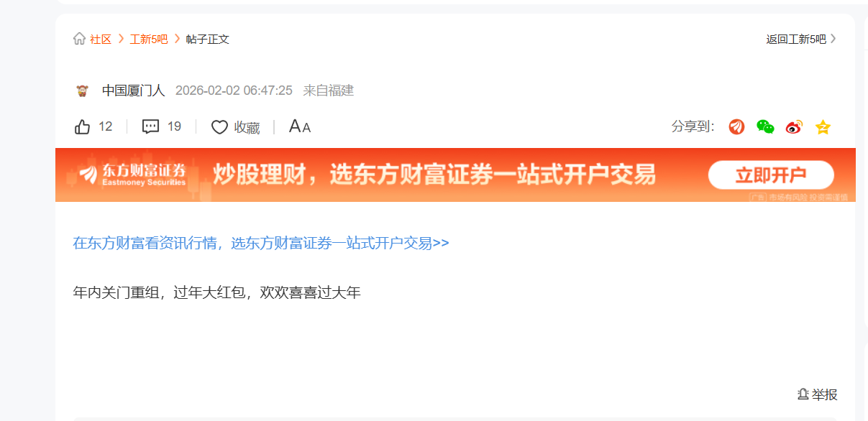This screenshot has height=421, width=868.
Task: Click the 返回工新5吧 link
Action: click(796, 39)
